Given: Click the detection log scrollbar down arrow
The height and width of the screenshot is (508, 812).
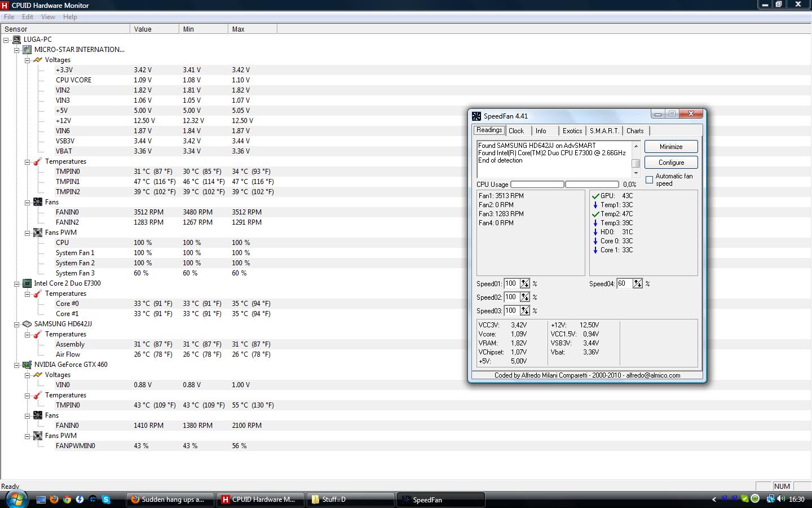Looking at the screenshot, I should pos(636,173).
